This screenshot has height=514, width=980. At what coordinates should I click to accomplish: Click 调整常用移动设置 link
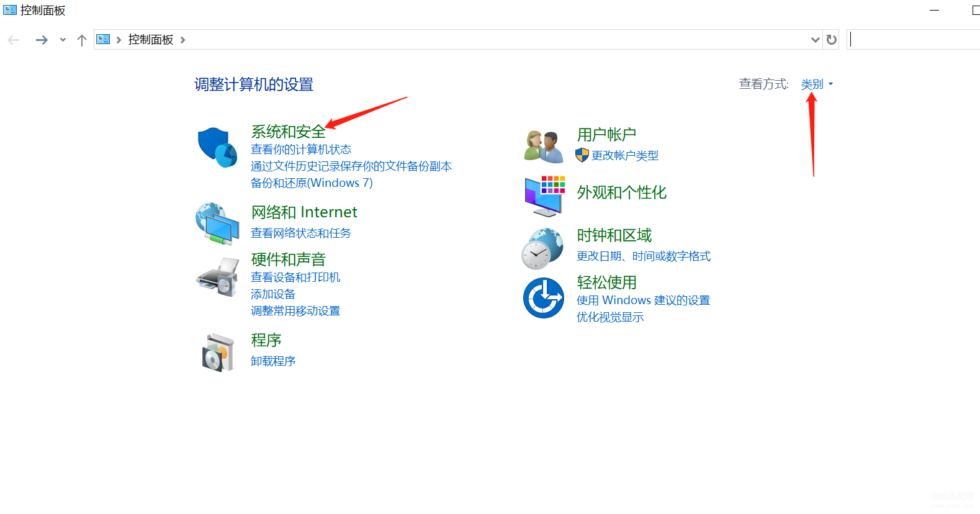(295, 311)
